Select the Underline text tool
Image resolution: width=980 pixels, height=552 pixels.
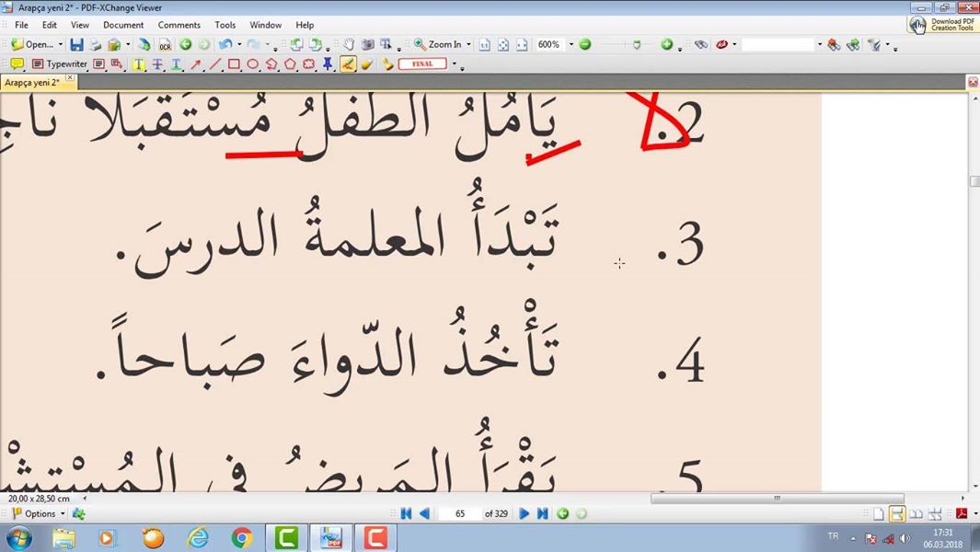tap(177, 63)
